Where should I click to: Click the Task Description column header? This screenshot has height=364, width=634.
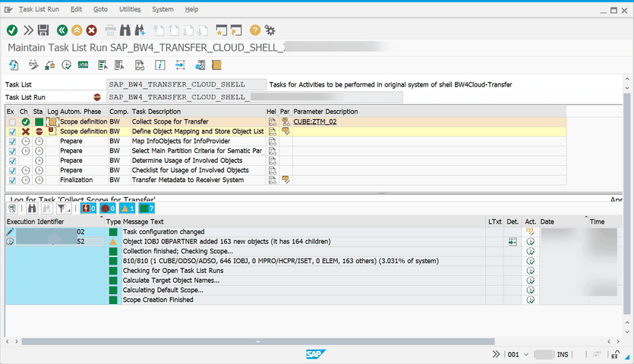pos(197,111)
